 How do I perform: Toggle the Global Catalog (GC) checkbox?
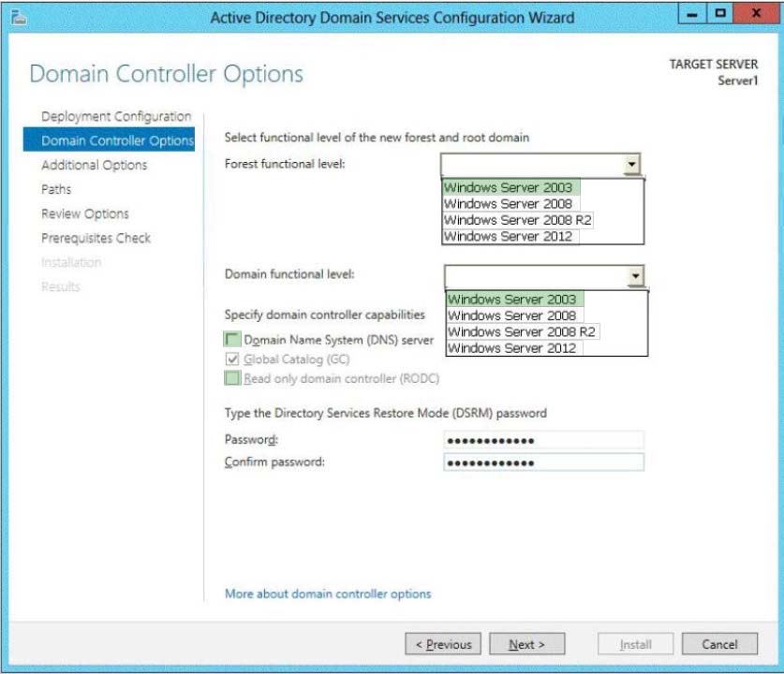point(232,359)
